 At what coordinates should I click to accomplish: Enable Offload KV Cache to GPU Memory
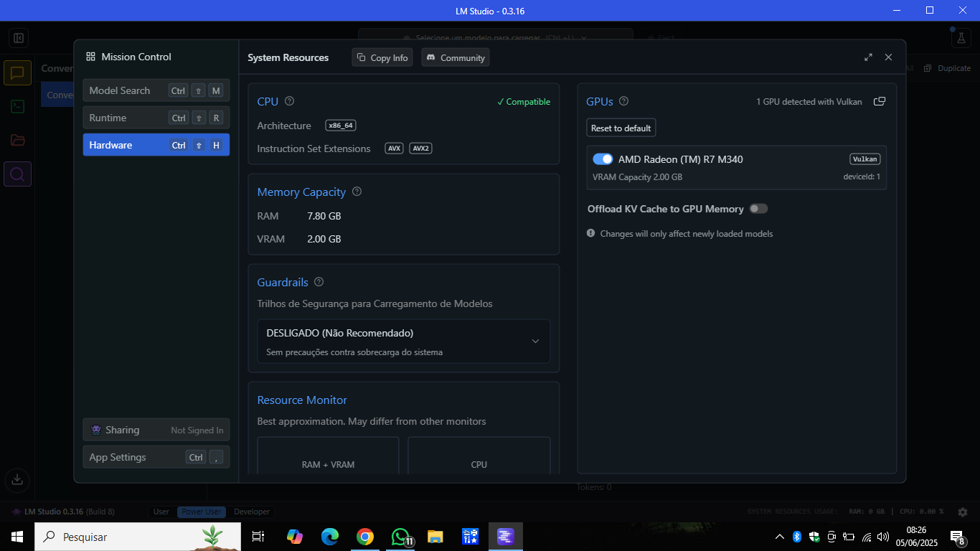point(758,209)
